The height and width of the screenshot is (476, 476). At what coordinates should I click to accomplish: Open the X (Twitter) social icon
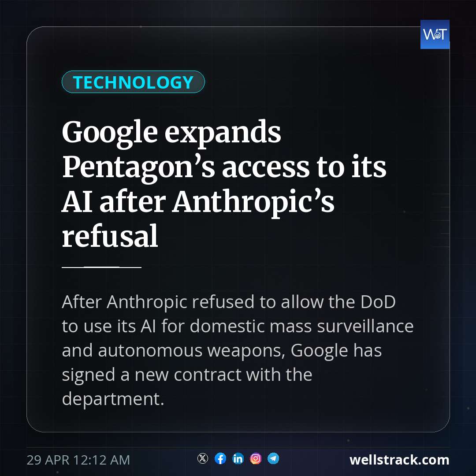click(x=202, y=458)
